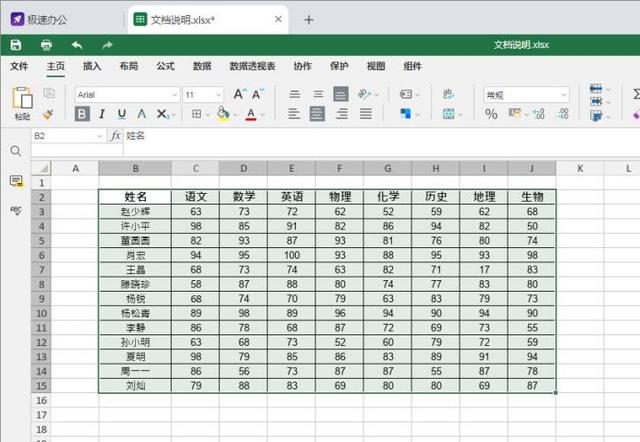Screen dimensions: 640x442
Task: Click the accounting currency format icon
Action: pyautogui.click(x=515, y=113)
